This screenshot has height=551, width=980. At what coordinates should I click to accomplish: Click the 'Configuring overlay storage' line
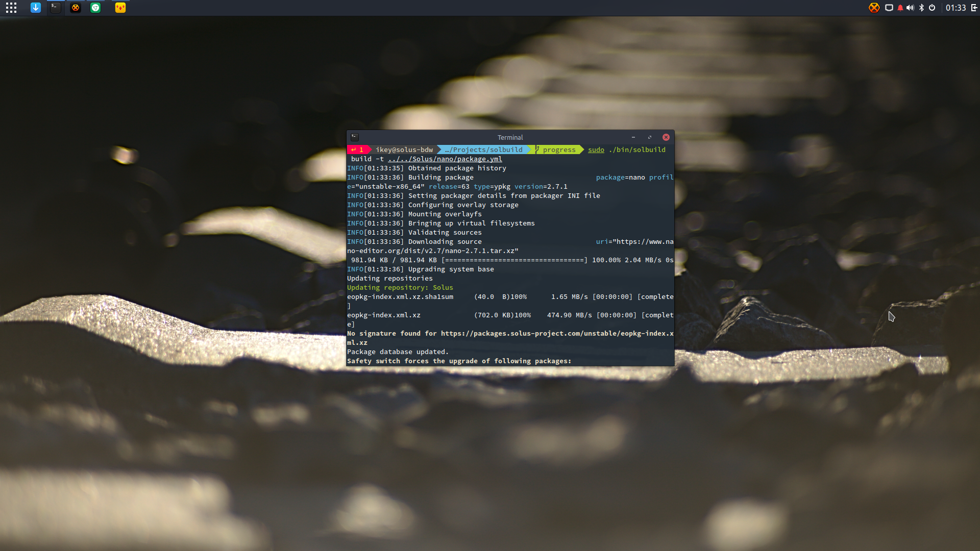click(433, 205)
